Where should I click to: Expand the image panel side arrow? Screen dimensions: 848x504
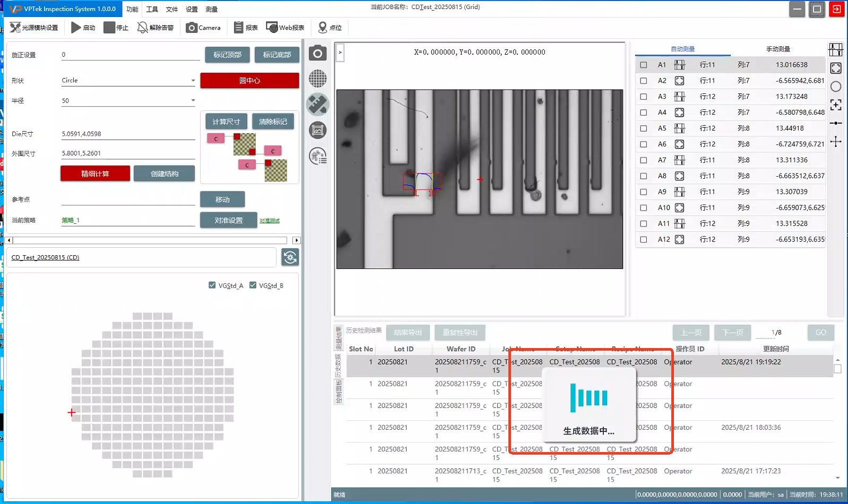[x=340, y=53]
